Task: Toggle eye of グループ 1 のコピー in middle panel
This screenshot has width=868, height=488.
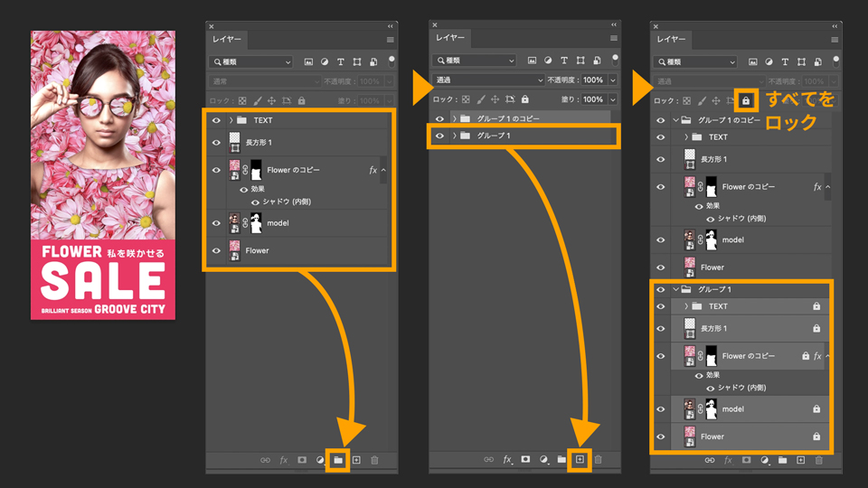Action: coord(439,118)
